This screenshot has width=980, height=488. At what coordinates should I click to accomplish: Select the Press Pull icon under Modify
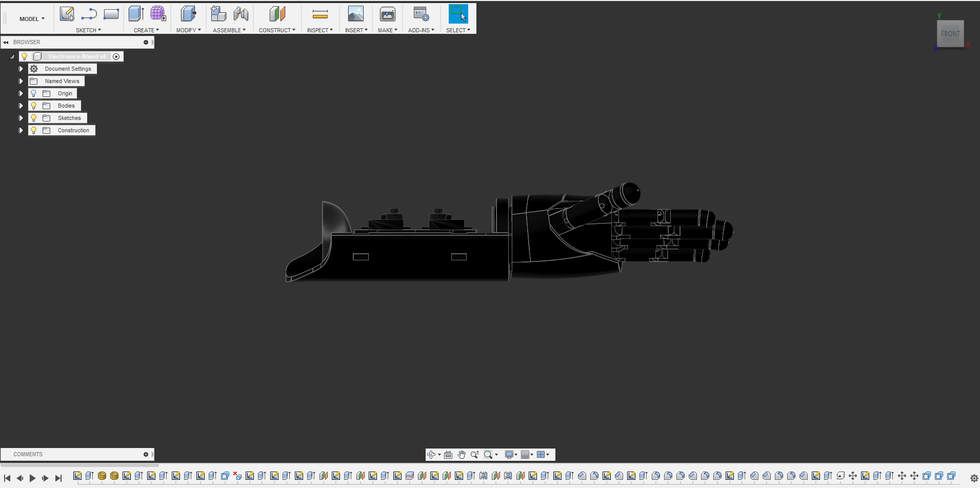[x=188, y=14]
